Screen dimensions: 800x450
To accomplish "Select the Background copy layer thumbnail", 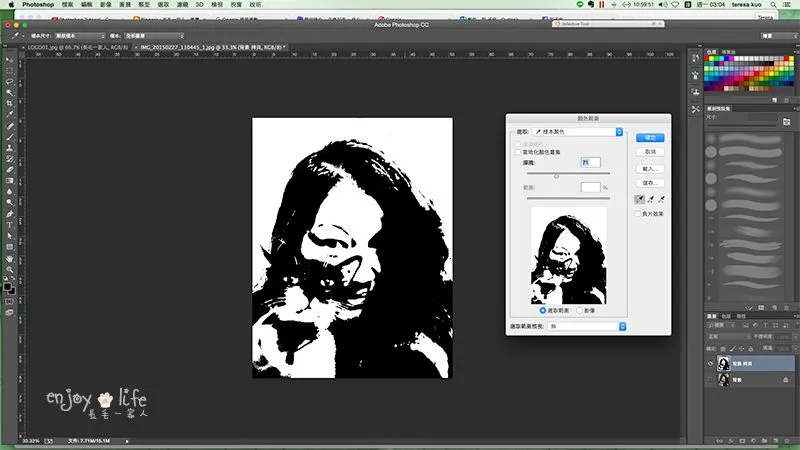I will pos(723,363).
